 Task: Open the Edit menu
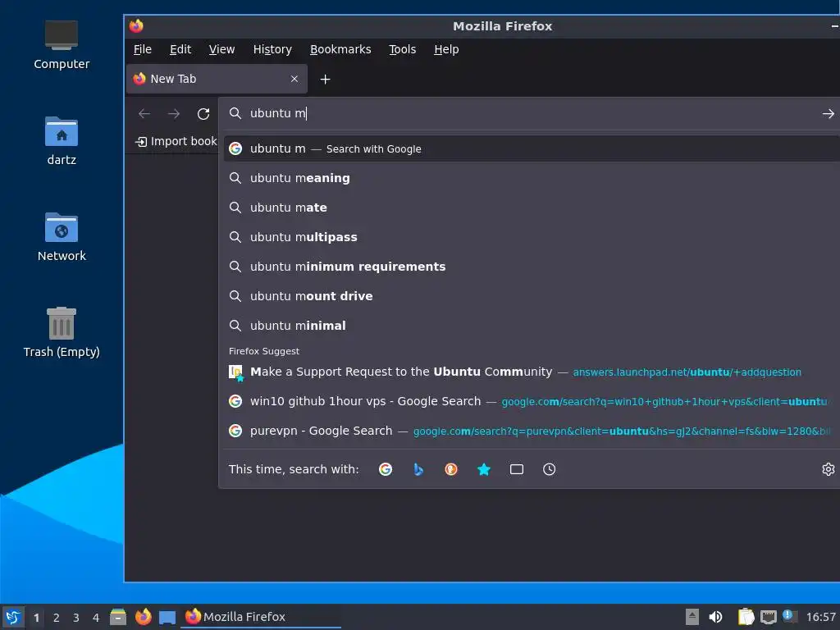pyautogui.click(x=180, y=49)
